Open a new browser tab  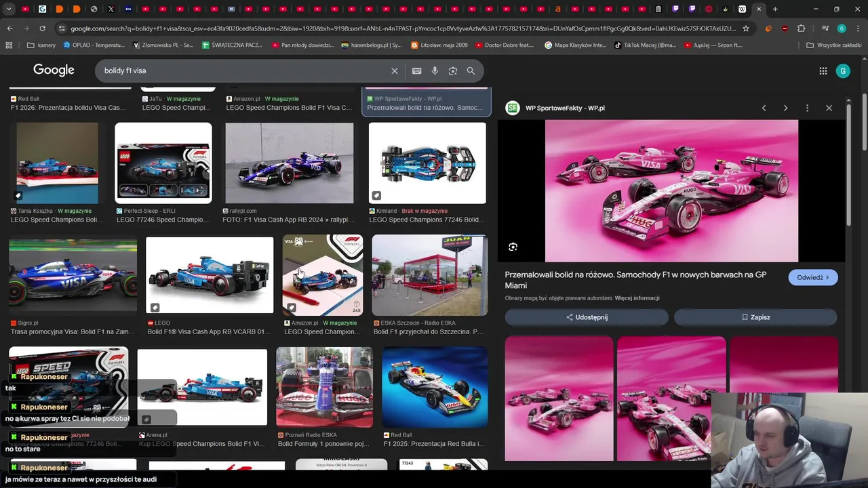(x=775, y=9)
